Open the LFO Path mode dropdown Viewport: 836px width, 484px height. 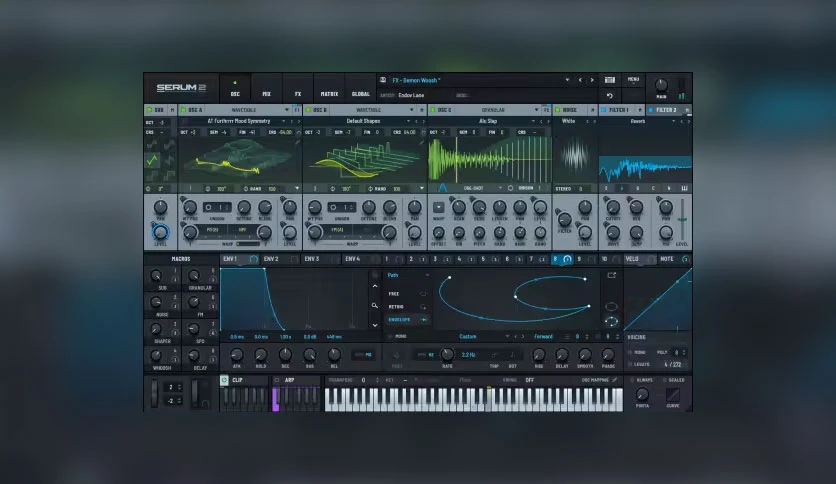[x=408, y=275]
